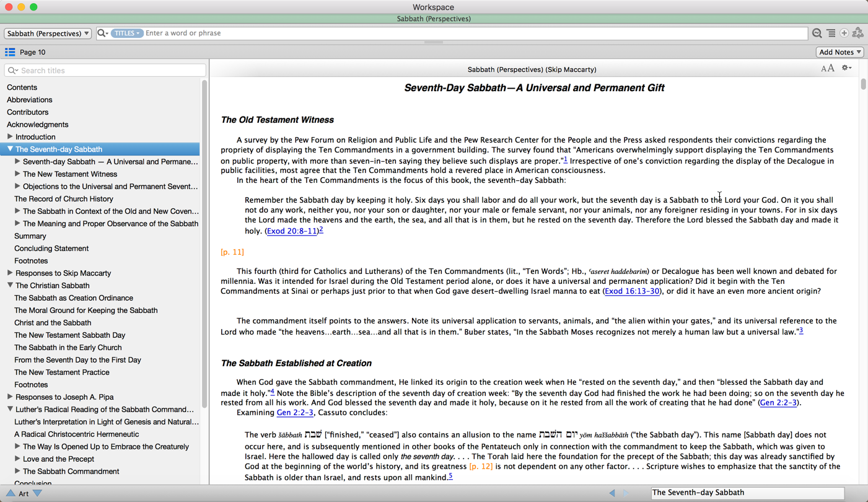Click The Seventh-day Sabbath go-to field at bottom
This screenshot has width=868, height=502.
click(747, 493)
